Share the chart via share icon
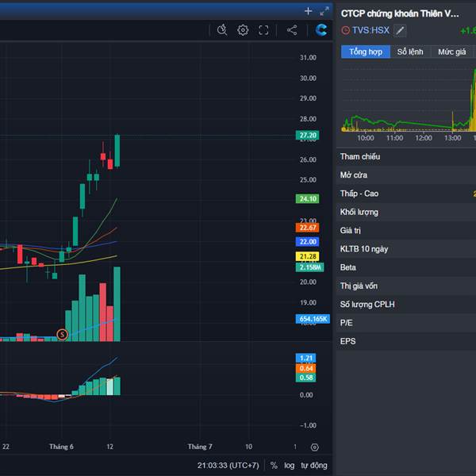476x476 pixels. pos(292,30)
